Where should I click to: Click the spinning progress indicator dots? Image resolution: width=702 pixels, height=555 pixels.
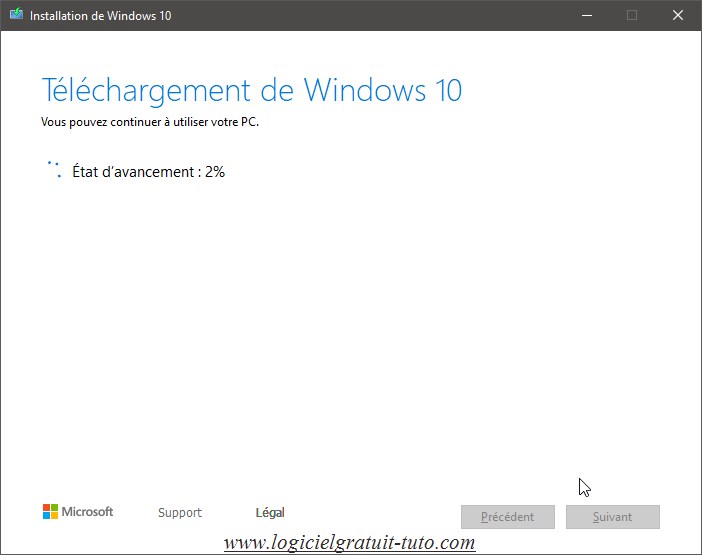[x=54, y=169]
